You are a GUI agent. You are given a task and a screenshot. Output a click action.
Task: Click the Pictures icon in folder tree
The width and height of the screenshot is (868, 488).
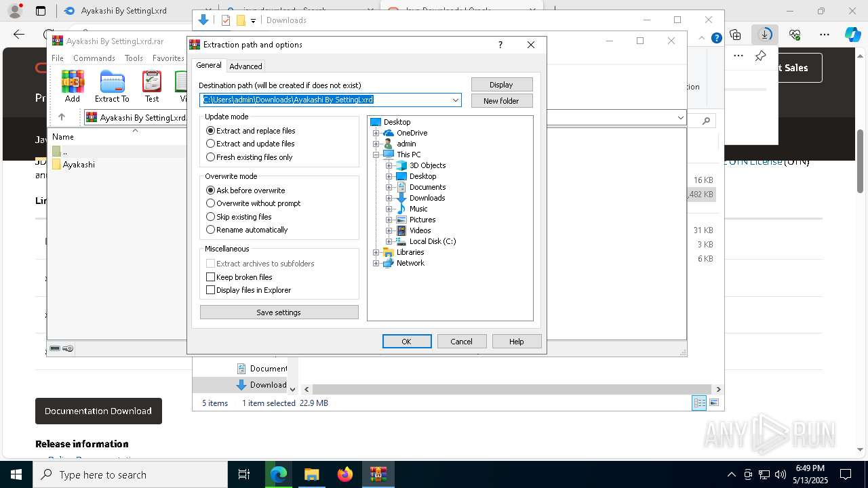click(x=401, y=220)
